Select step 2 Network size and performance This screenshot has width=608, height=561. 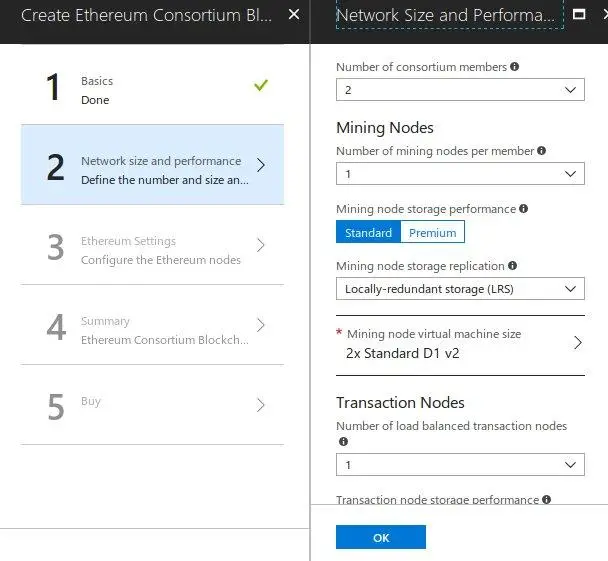coord(152,170)
